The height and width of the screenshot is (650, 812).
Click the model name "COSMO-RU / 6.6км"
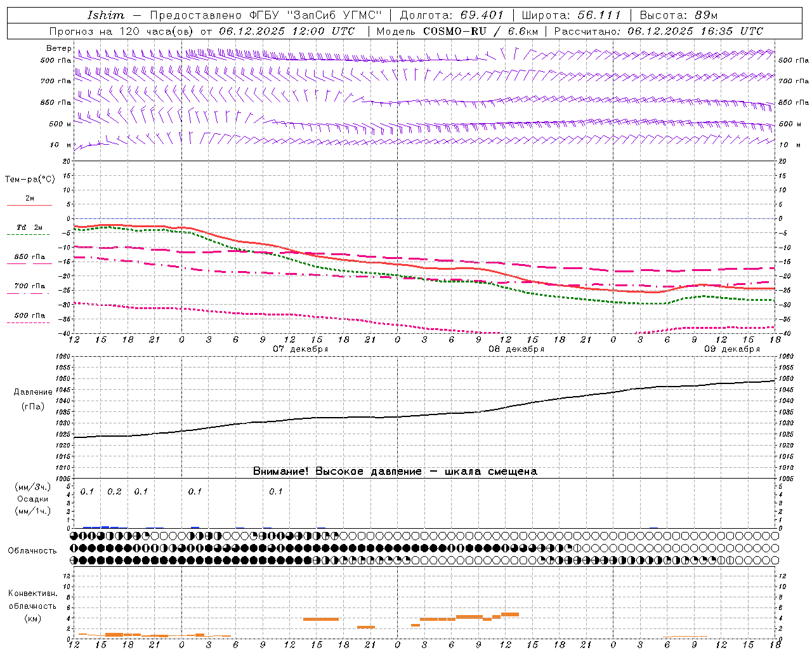coord(481,31)
